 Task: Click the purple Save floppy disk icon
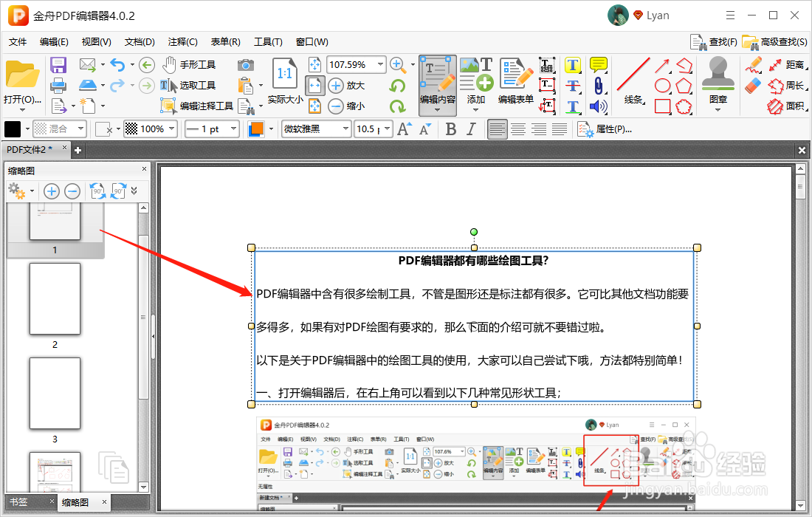point(58,65)
